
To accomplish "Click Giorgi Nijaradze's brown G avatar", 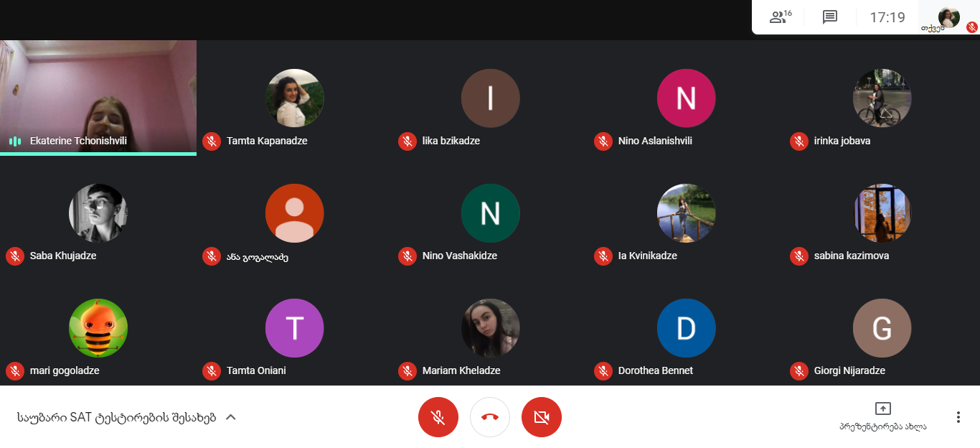I will 882,328.
